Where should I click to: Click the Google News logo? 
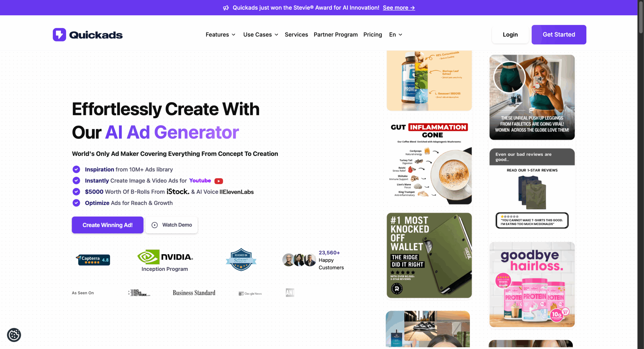pyautogui.click(x=250, y=293)
